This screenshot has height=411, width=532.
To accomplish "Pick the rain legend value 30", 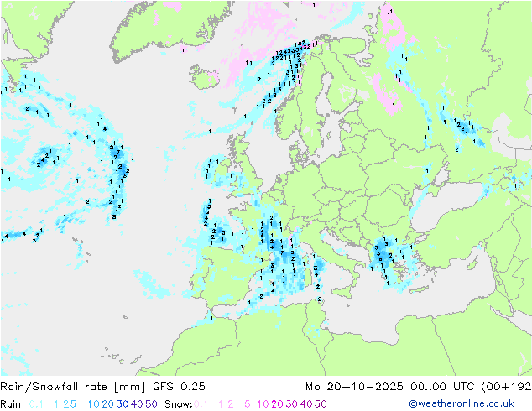I will click(x=123, y=404).
